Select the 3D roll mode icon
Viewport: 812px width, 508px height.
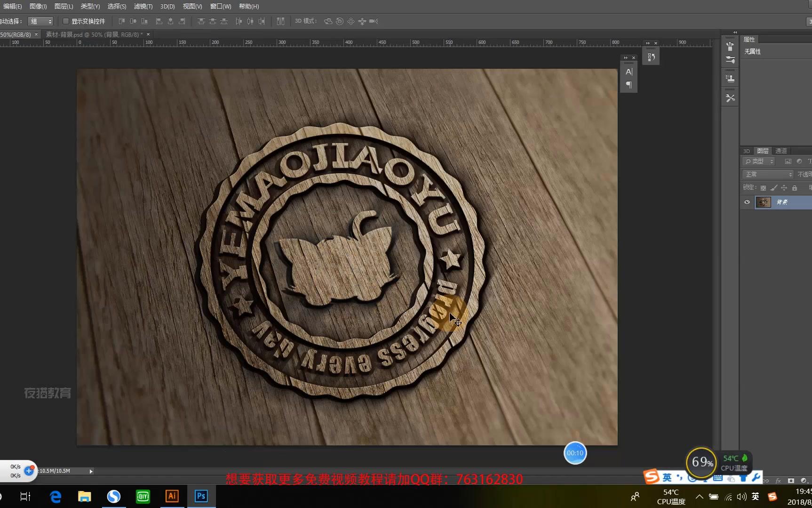point(340,21)
